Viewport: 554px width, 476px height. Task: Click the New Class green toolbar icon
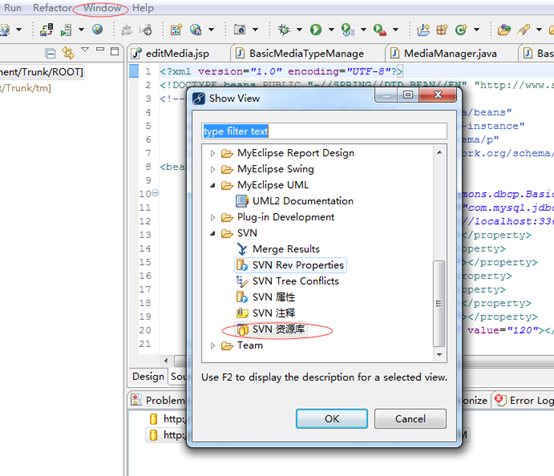click(x=461, y=30)
